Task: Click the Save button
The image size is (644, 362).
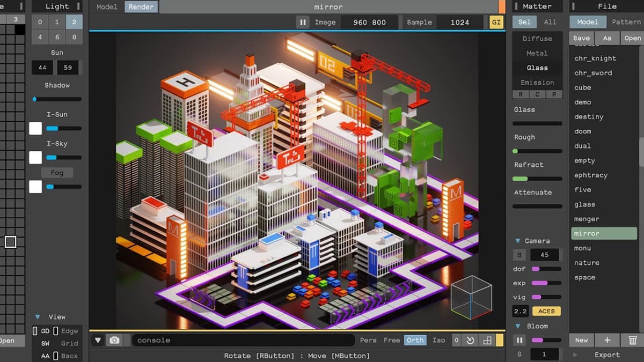Action: point(581,38)
